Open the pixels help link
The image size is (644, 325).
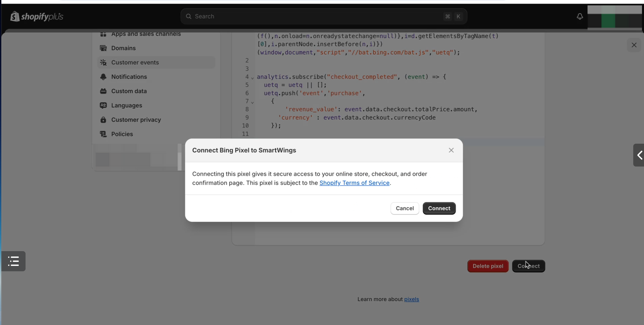coord(411,299)
